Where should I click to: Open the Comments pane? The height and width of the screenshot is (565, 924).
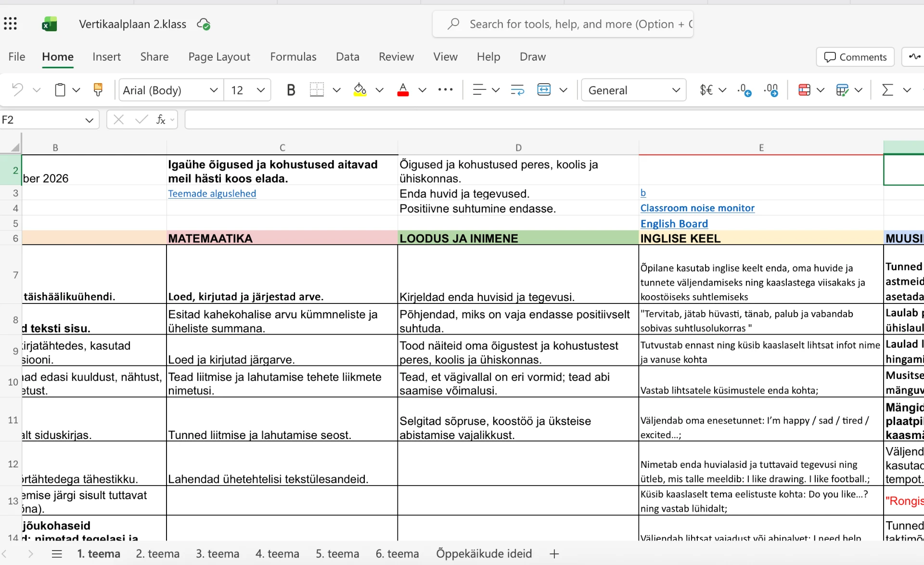tap(855, 57)
